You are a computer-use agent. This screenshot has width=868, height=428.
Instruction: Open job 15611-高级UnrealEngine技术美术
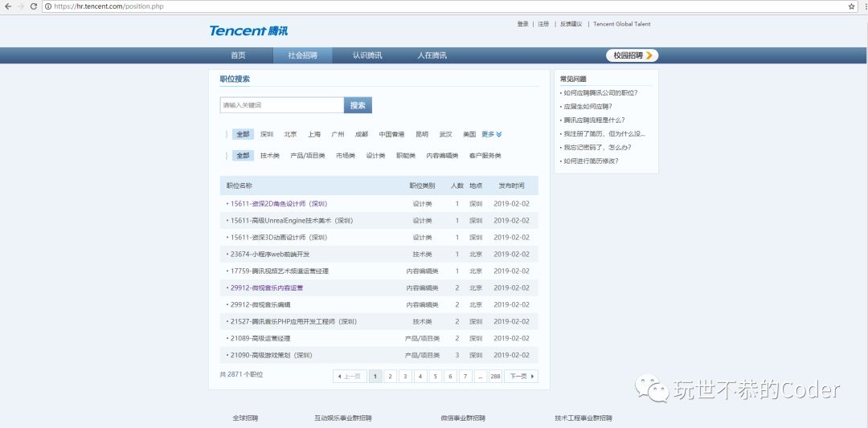click(x=292, y=221)
